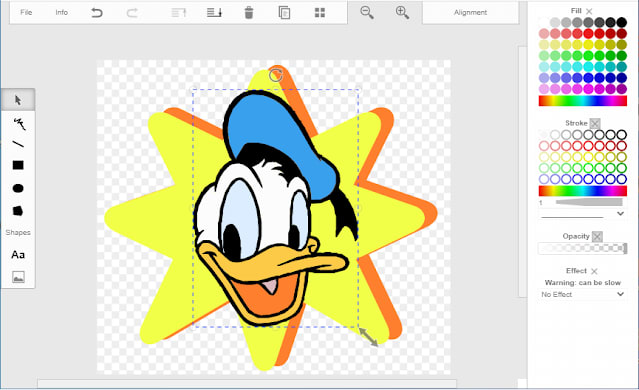Redo the undone action
This screenshot has height=390, width=639.
pyautogui.click(x=132, y=13)
